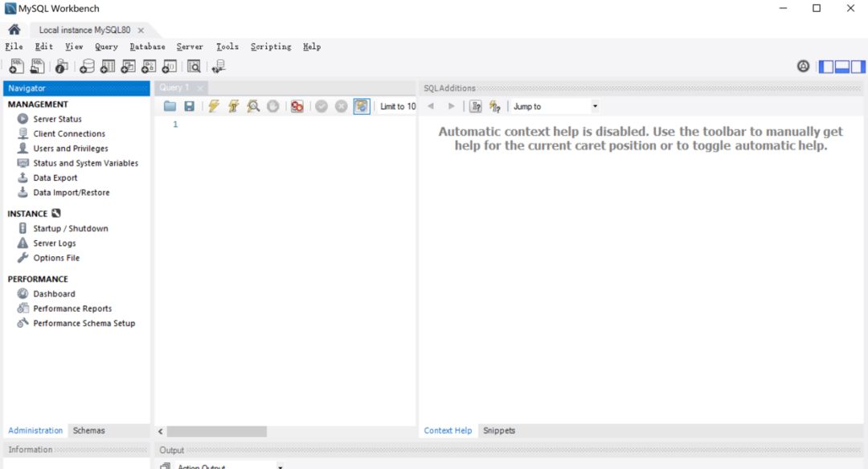Open Client Connections

click(x=68, y=134)
